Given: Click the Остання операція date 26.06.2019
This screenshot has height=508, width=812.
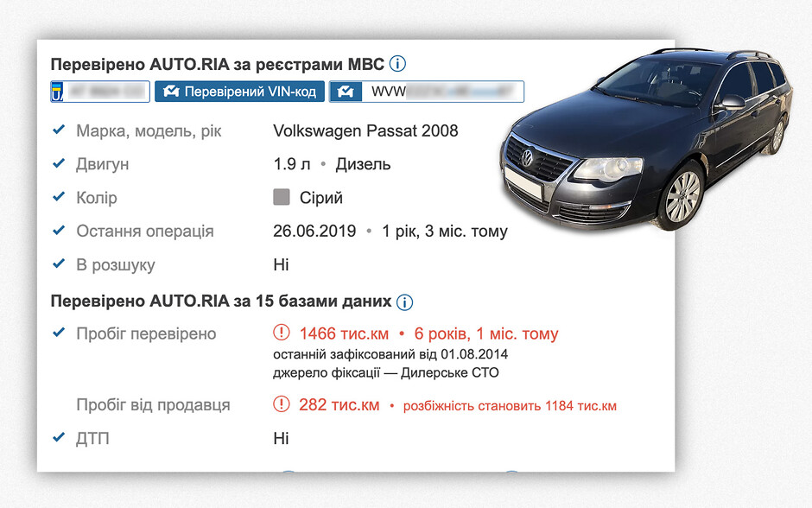Looking at the screenshot, I should pyautogui.click(x=314, y=232).
